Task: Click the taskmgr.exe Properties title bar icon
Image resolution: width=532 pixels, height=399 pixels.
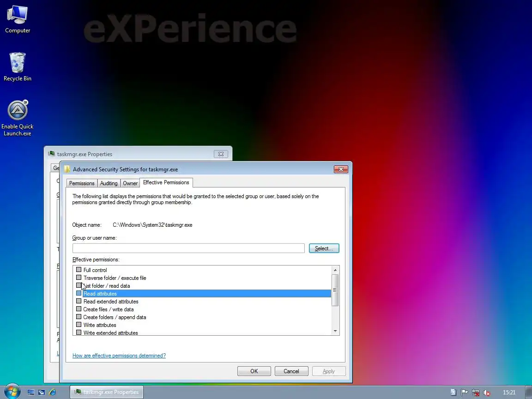Action: click(52, 154)
